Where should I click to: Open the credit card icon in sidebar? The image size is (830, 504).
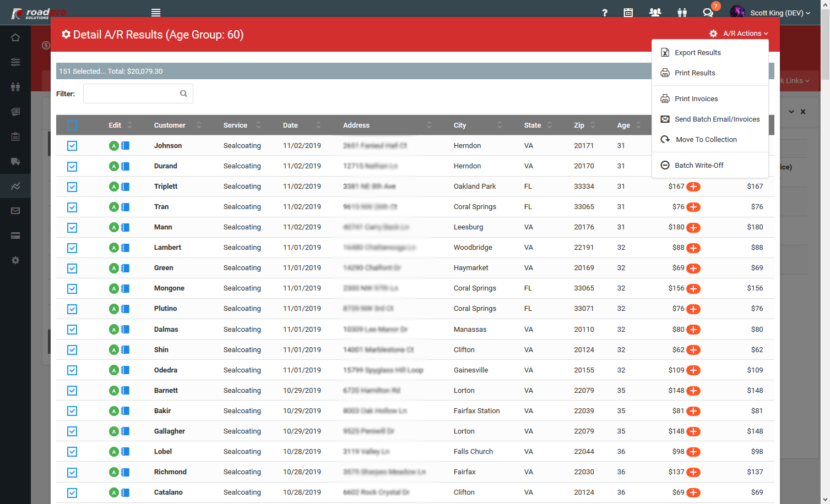coord(15,235)
